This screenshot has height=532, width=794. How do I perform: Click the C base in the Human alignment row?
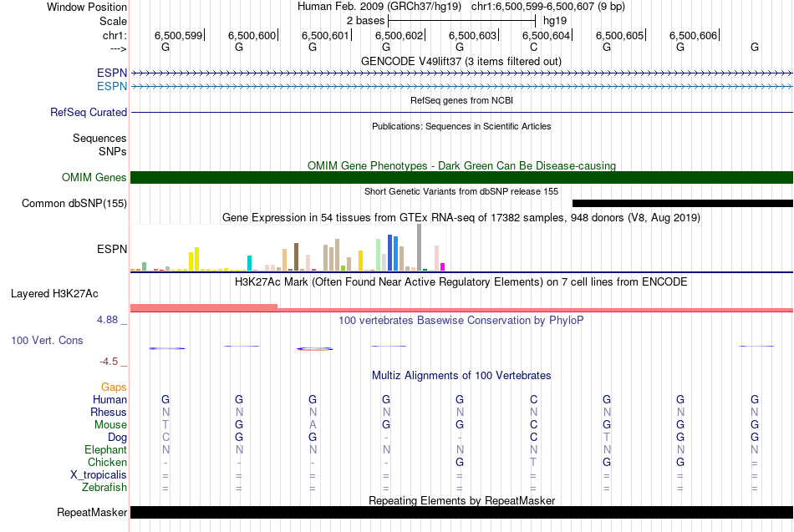(x=533, y=400)
